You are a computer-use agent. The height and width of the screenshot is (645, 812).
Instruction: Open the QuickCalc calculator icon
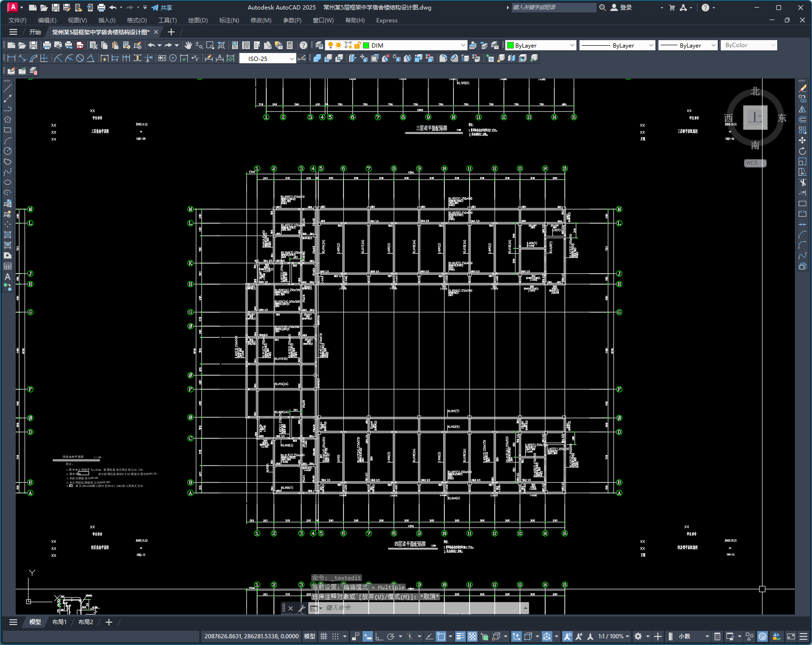click(x=290, y=45)
